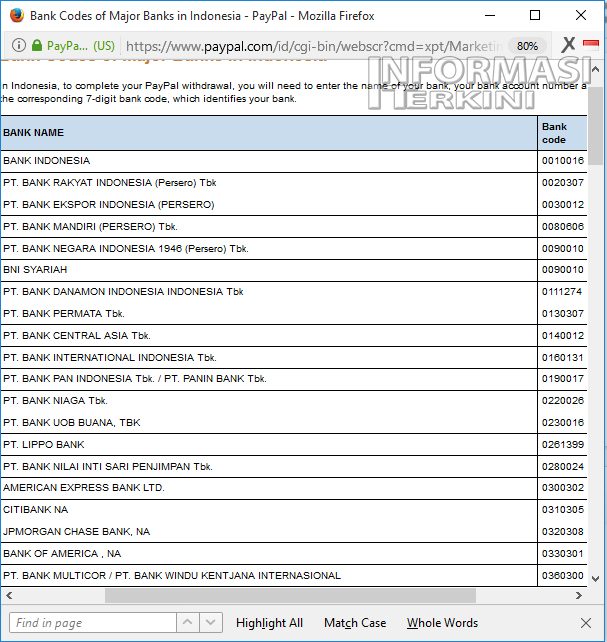
Task: Select the BANK INDONESIA row text
Action: 46,160
